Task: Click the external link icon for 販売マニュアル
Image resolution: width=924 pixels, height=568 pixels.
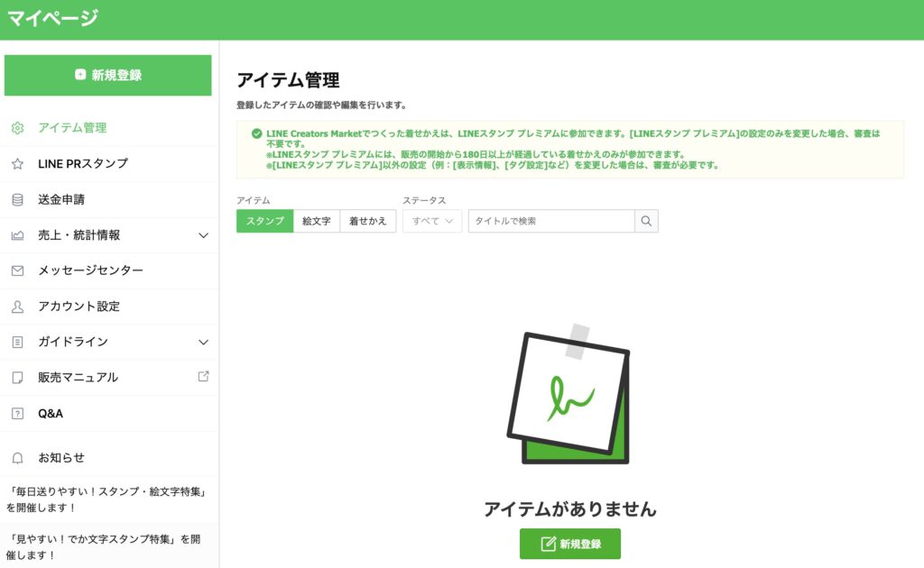Action: pos(203,376)
